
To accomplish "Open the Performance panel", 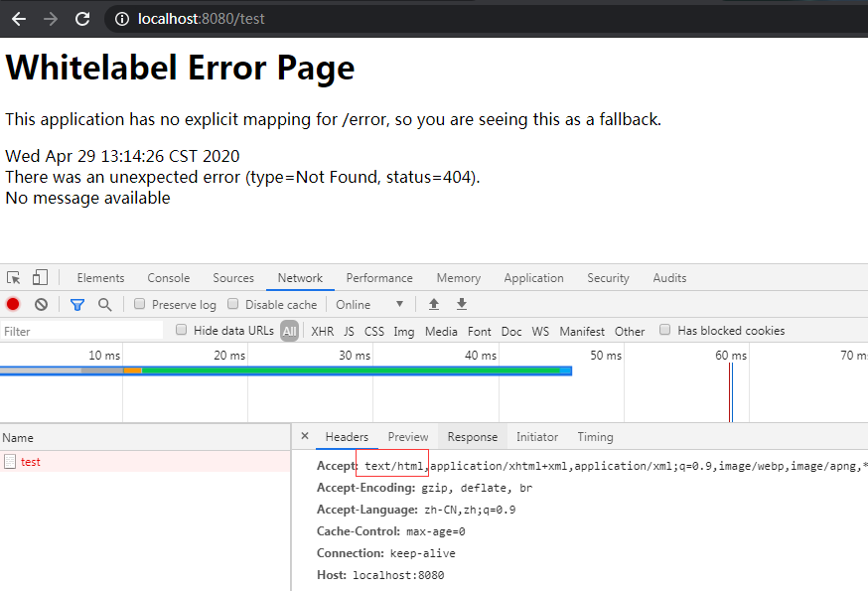I will pos(379,277).
